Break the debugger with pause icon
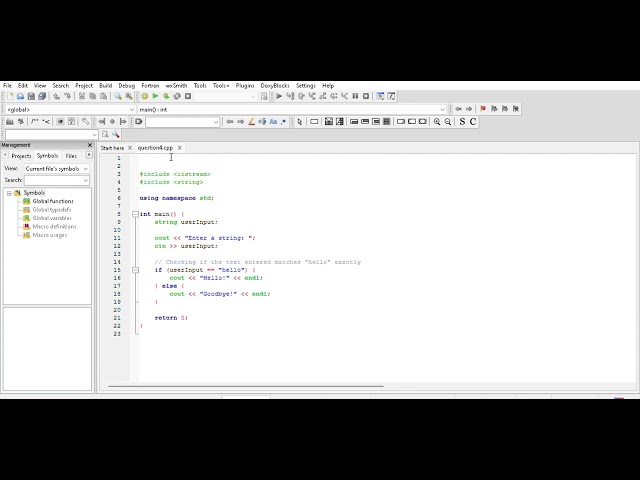This screenshot has width=640, height=480. coord(355,96)
